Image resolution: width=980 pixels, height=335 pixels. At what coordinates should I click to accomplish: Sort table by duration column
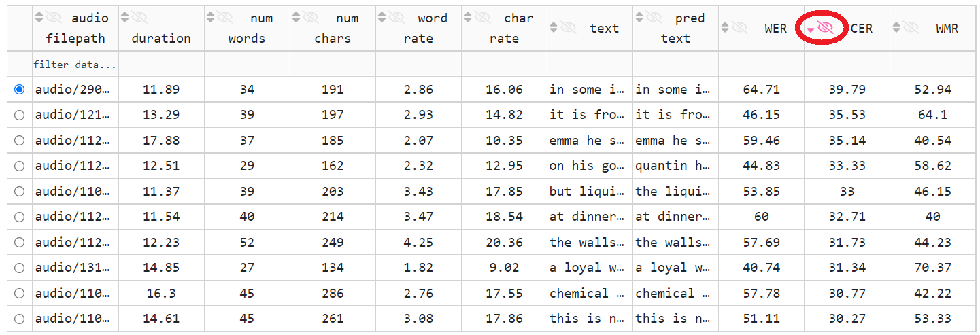pyautogui.click(x=124, y=18)
